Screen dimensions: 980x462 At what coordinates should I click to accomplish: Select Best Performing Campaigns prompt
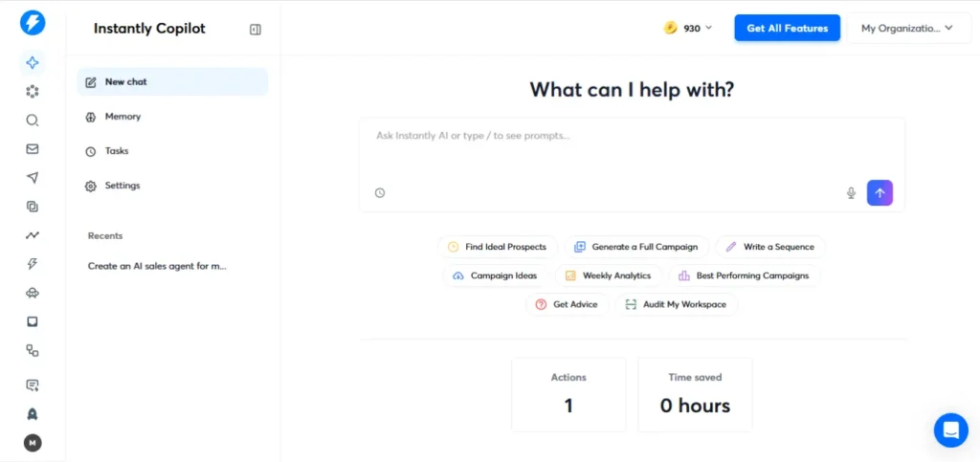pos(744,275)
